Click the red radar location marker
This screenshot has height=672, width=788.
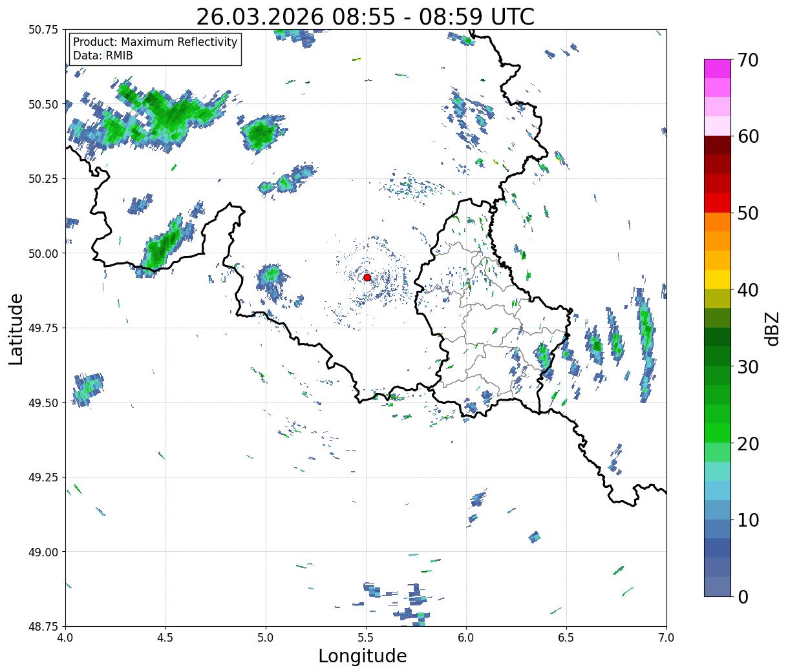pos(367,277)
